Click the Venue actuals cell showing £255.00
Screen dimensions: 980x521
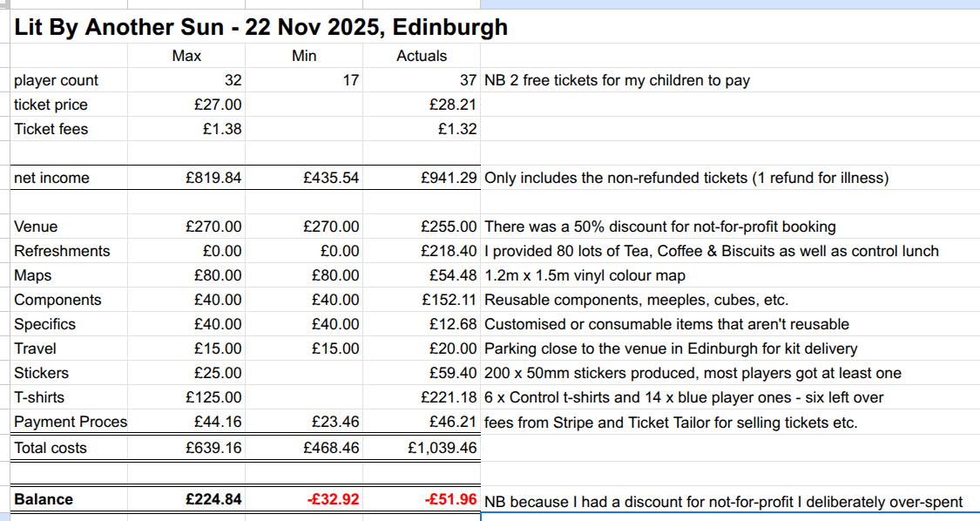(x=449, y=227)
